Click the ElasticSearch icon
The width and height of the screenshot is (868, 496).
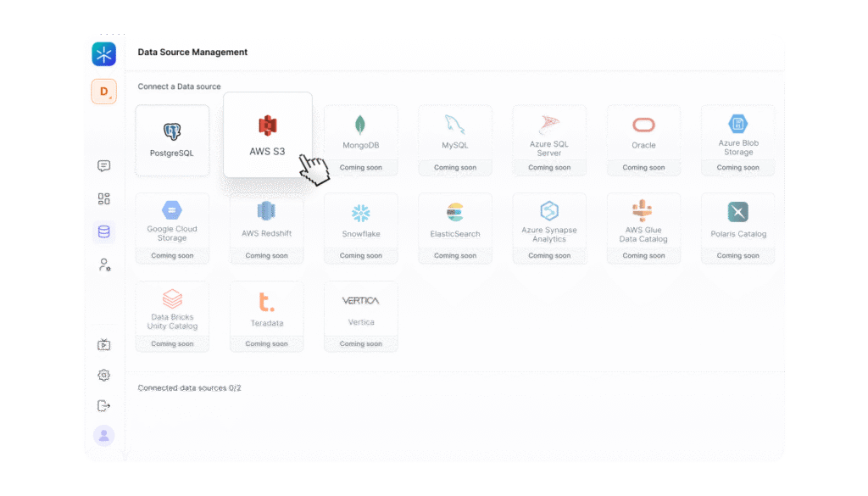[x=455, y=213]
